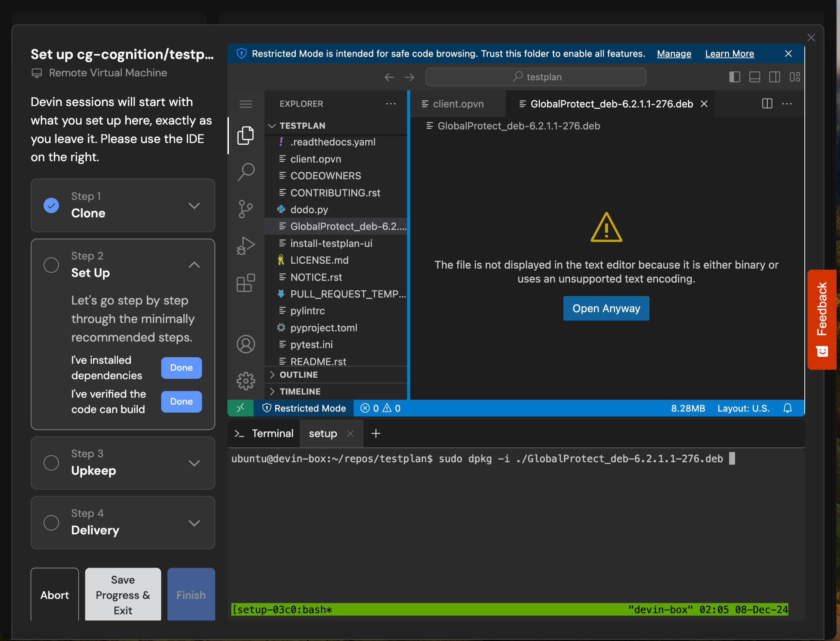Screen dimensions: 840x641
Task: Click the Accounts icon in activity bar
Action: (x=246, y=344)
